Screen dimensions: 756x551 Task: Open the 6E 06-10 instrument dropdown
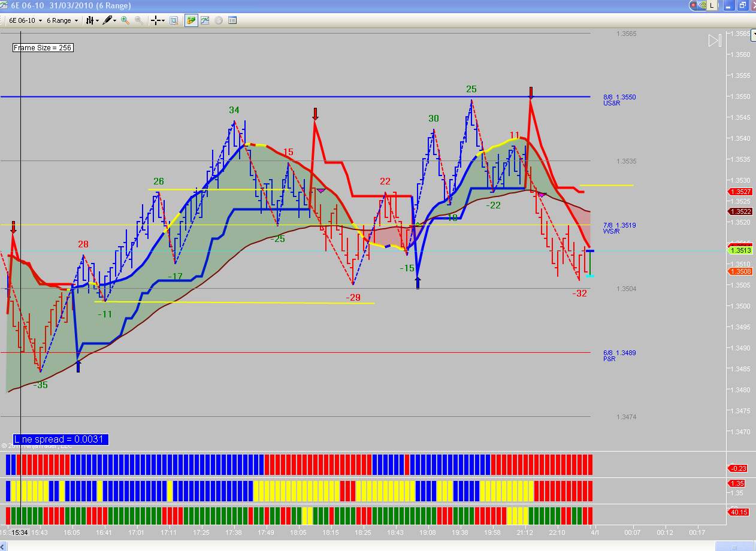[x=25, y=20]
